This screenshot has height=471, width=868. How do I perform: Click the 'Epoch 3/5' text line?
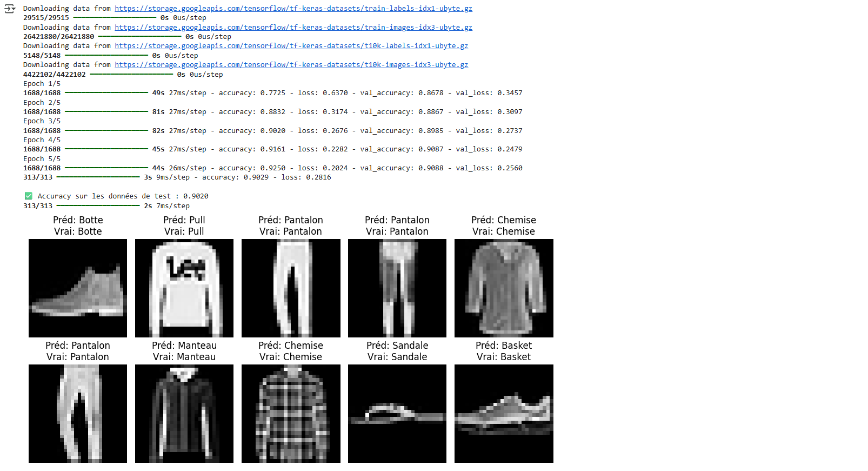tap(42, 121)
